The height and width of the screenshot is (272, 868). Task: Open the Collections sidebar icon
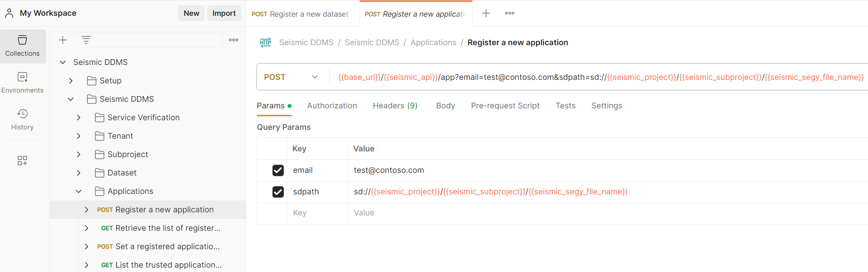coord(22,46)
